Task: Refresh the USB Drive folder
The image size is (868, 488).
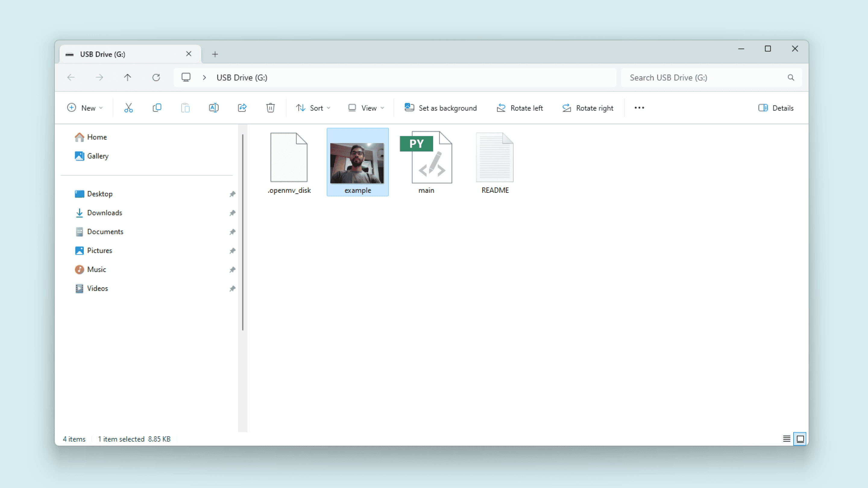Action: coord(156,77)
